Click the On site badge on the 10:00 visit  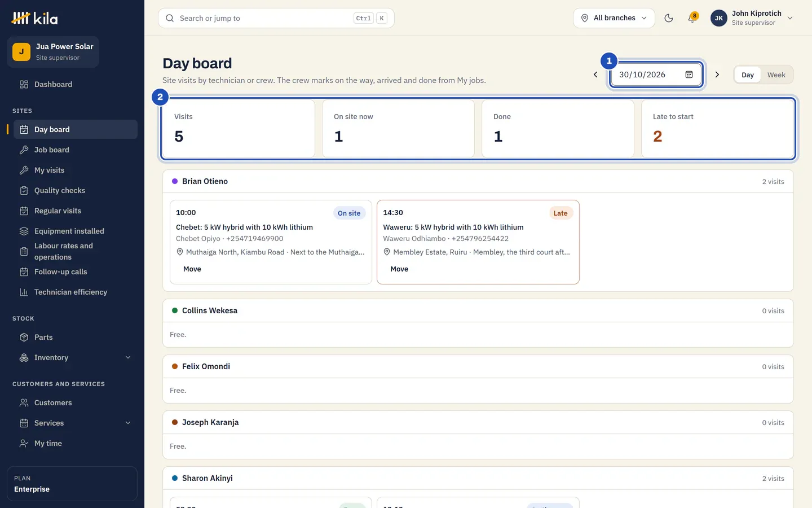(349, 213)
